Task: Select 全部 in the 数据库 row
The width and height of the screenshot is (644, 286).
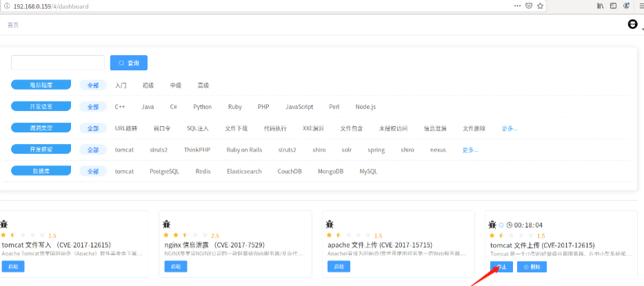Action: click(x=92, y=171)
